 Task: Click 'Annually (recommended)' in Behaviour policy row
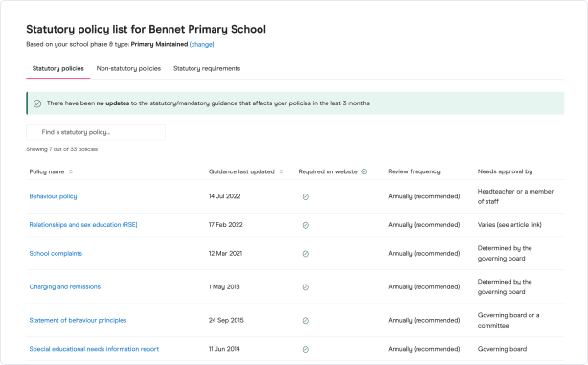pyautogui.click(x=423, y=196)
